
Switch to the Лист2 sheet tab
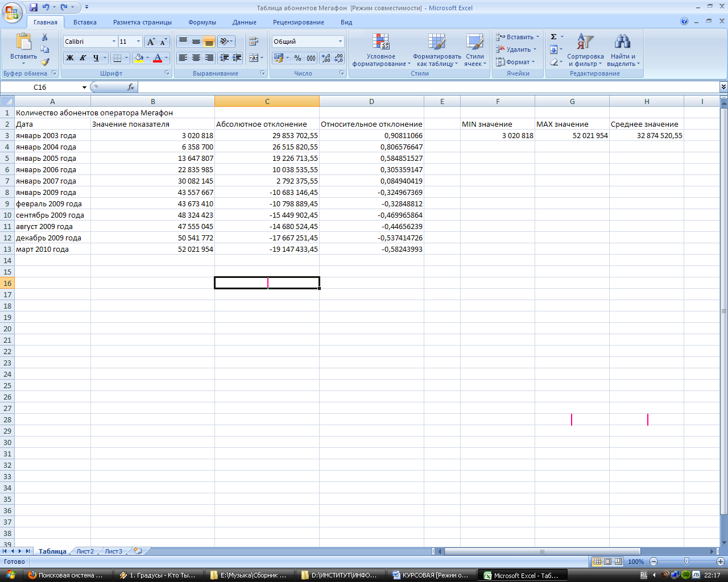point(85,551)
